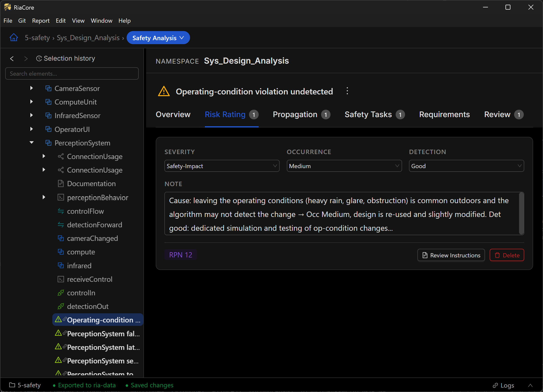The image size is (543, 392).
Task: Open the Window menu
Action: coord(101,21)
